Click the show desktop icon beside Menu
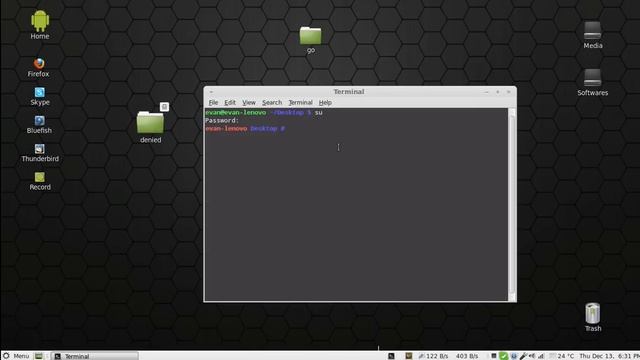 click(x=38, y=356)
